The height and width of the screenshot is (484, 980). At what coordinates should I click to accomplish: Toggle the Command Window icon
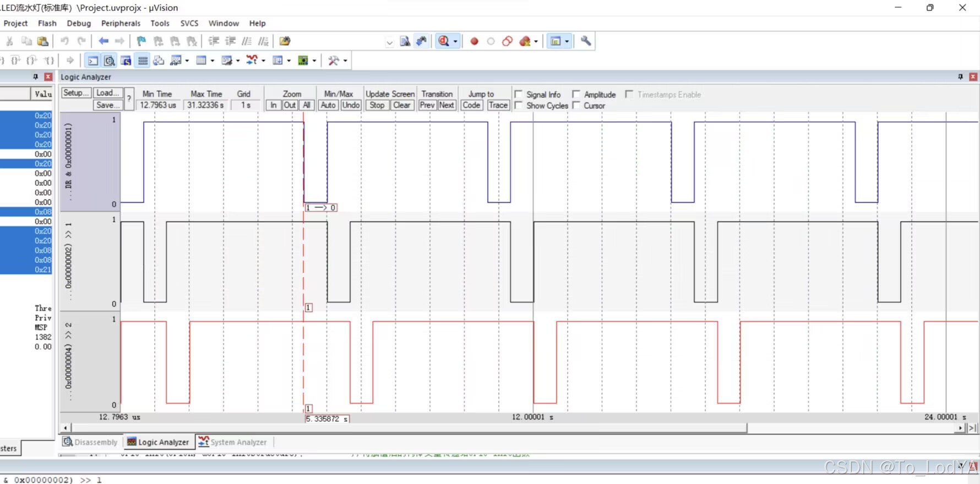point(93,61)
